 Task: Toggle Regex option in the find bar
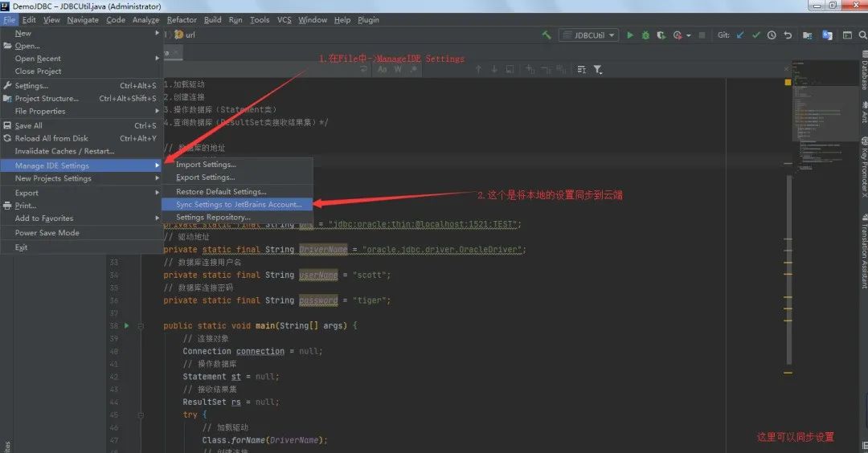[413, 69]
